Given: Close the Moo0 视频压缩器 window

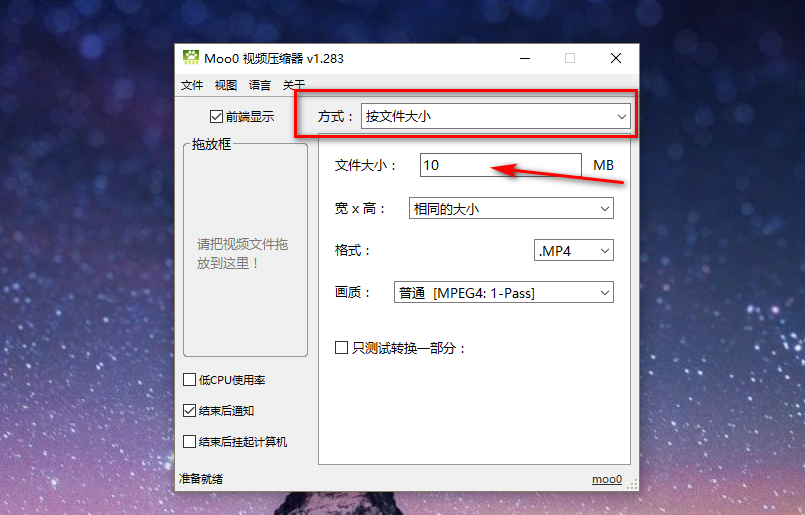Looking at the screenshot, I should (616, 58).
